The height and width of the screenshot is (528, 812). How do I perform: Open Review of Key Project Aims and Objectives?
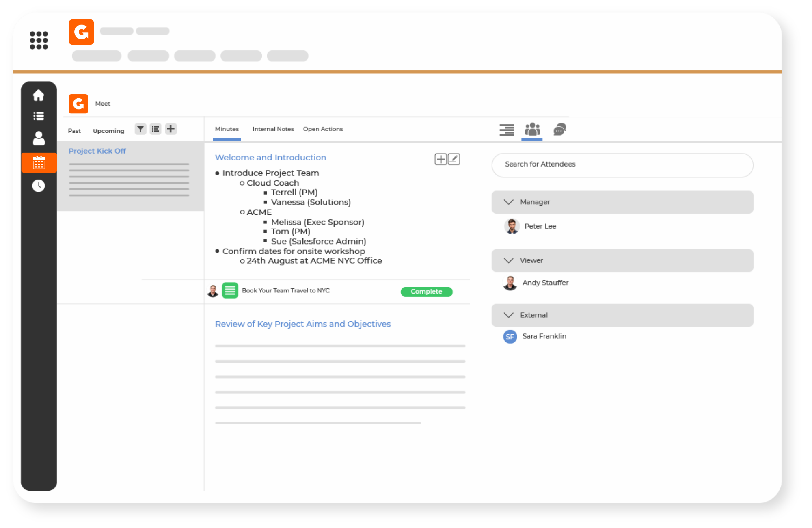303,324
